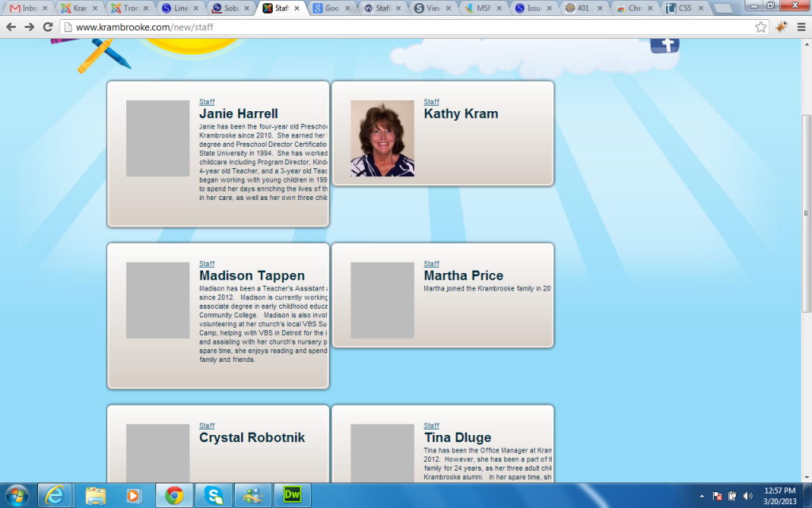812x508 pixels.
Task: Click the Staff link above Martha Price
Action: 431,264
